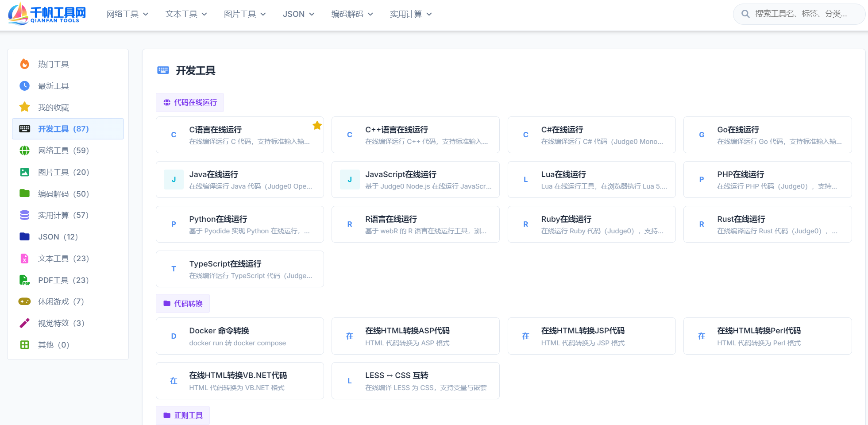This screenshot has height=425, width=868.
Task: Click the 代码转换 category tag
Action: (183, 304)
